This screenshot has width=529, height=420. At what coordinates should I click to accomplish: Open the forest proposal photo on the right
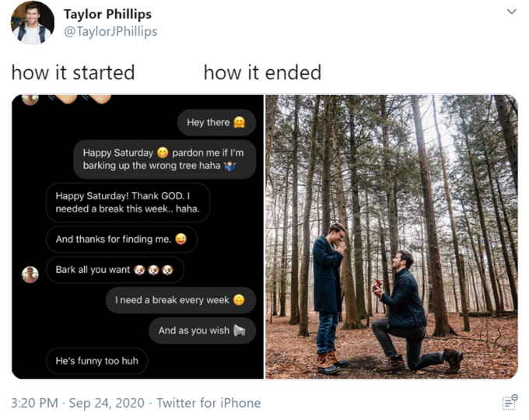click(391, 236)
